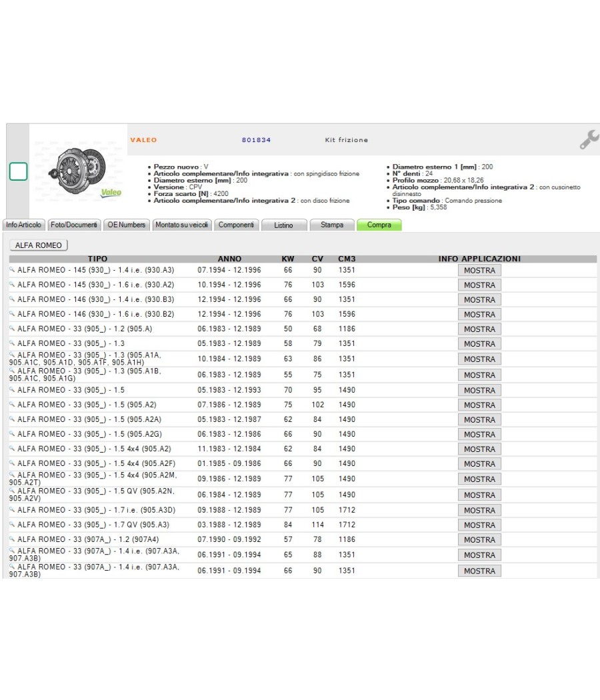Click the green Compra button
This screenshot has height=700, width=600.
[x=379, y=225]
